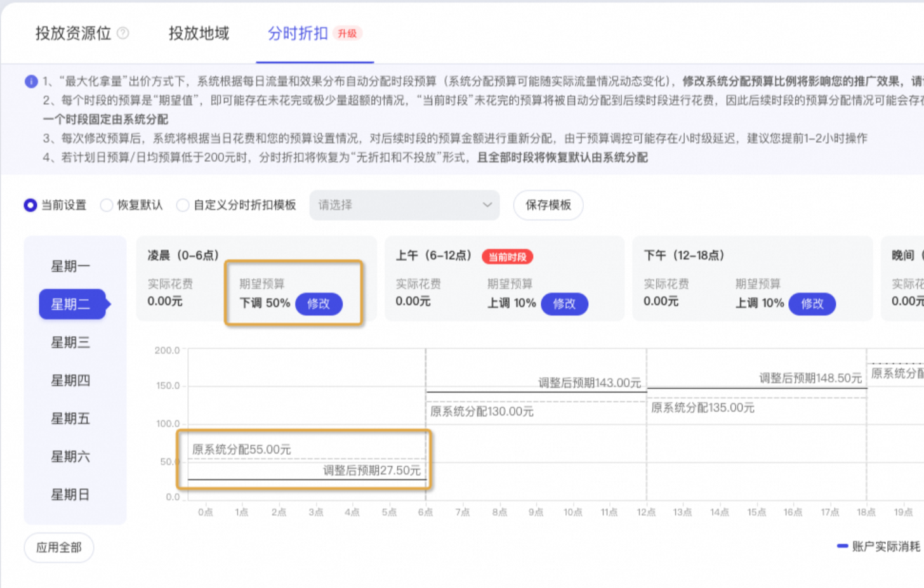The width and height of the screenshot is (924, 588).
Task: Select 星期六 in the day list
Action: (70, 457)
